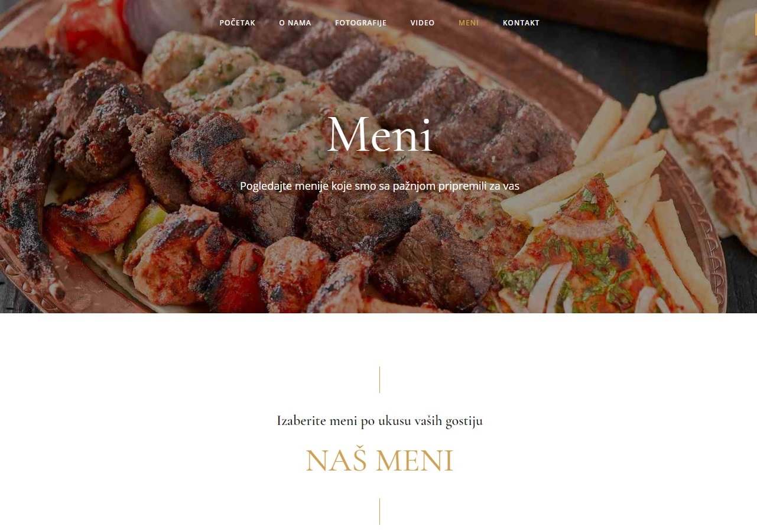
Task: Click the grilled tomato in the banner's top left
Action: pyautogui.click(x=95, y=30)
